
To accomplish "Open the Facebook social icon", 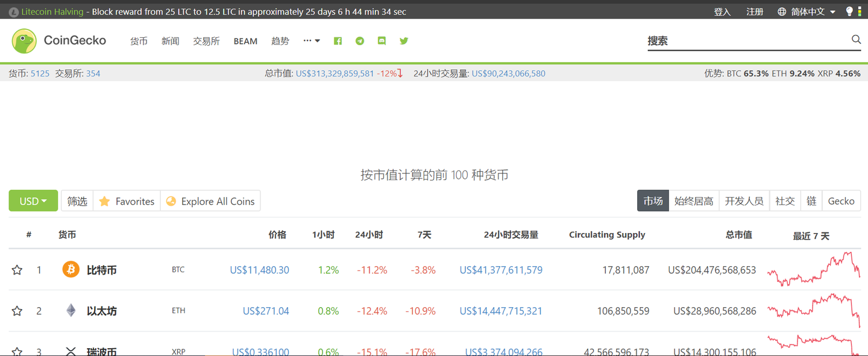I will 338,41.
